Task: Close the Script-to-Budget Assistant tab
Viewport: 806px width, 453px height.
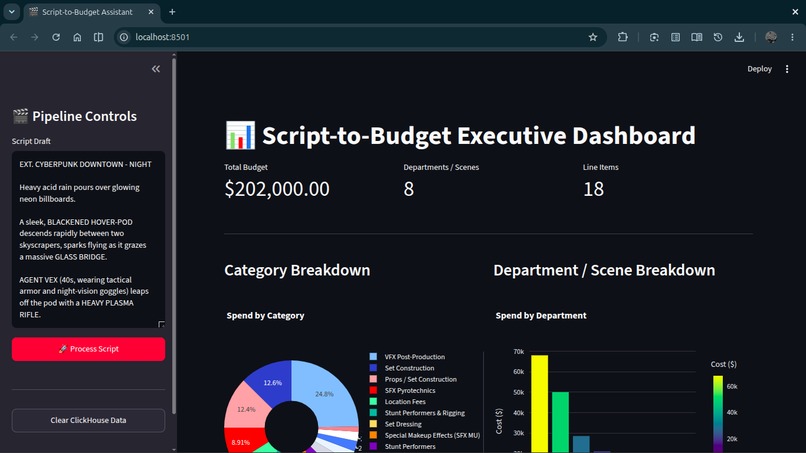Action: click(x=151, y=12)
